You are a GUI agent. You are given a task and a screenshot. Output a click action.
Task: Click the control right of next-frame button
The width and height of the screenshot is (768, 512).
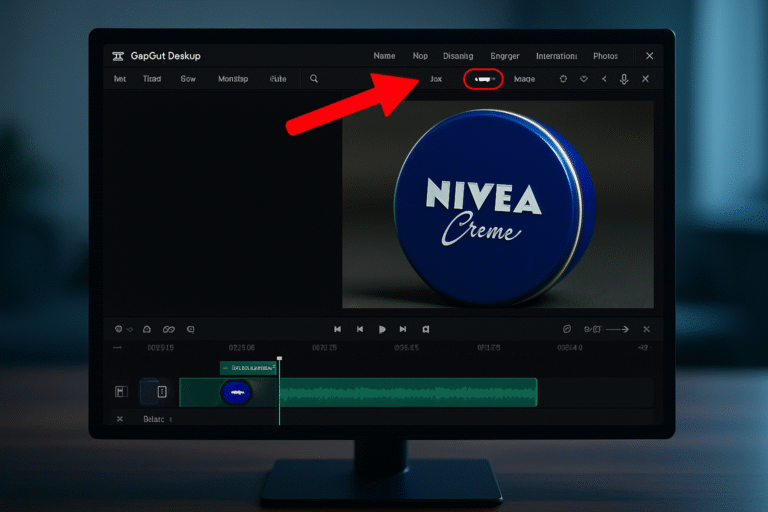[x=426, y=329]
